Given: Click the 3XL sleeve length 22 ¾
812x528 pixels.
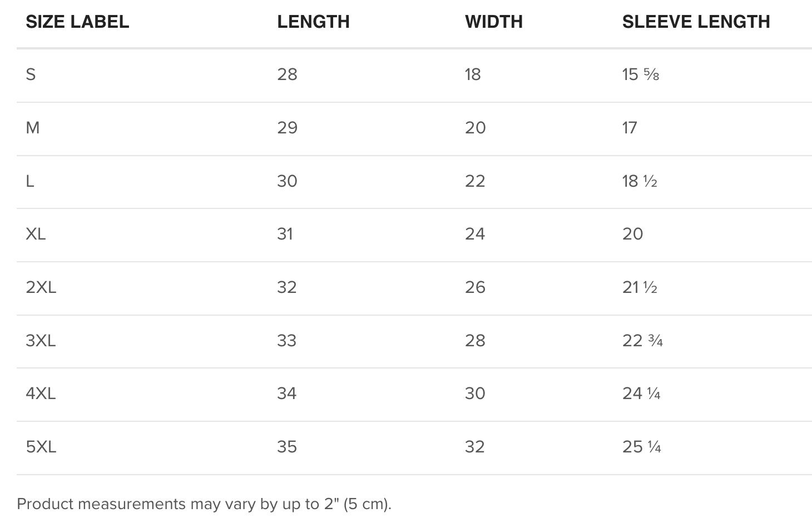Looking at the screenshot, I should pyautogui.click(x=642, y=341).
